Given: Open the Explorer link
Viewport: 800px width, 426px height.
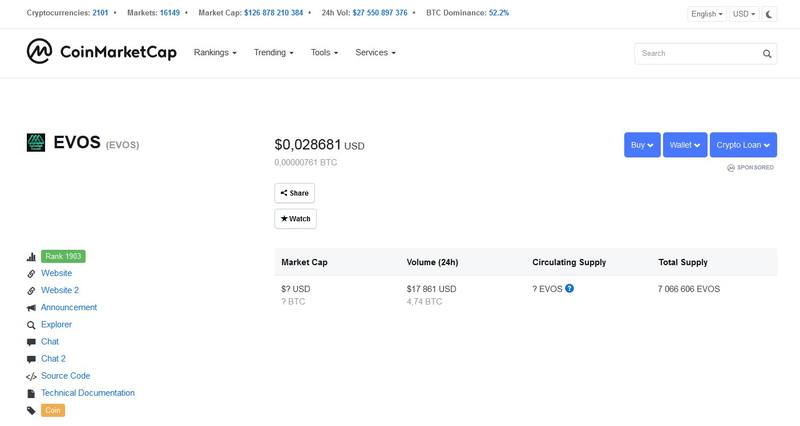Looking at the screenshot, I should point(57,324).
